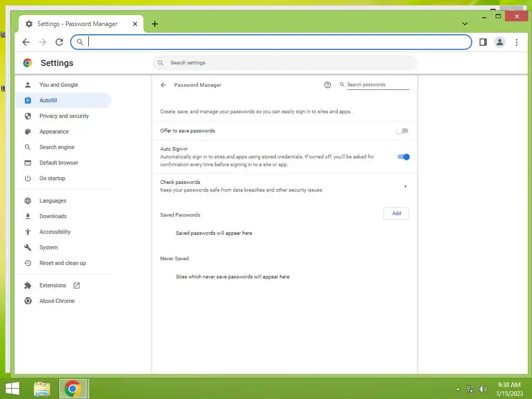Click the Chrome logo beside Settings
This screenshot has height=399, width=532.
(28, 63)
